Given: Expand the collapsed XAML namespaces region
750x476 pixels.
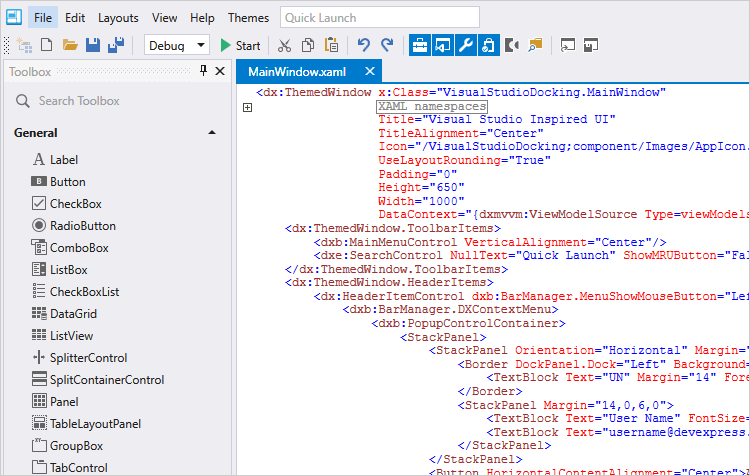Looking at the screenshot, I should (x=248, y=107).
